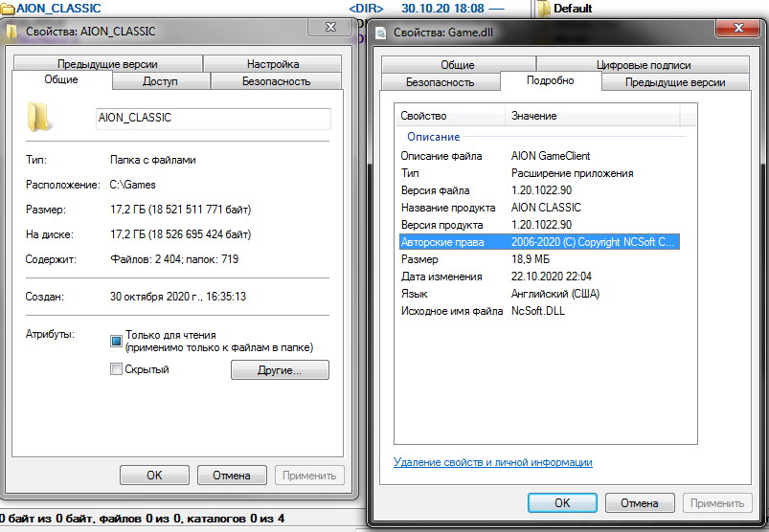Select the 'Язык' row
This screenshot has width=769, height=532.
click(x=539, y=294)
